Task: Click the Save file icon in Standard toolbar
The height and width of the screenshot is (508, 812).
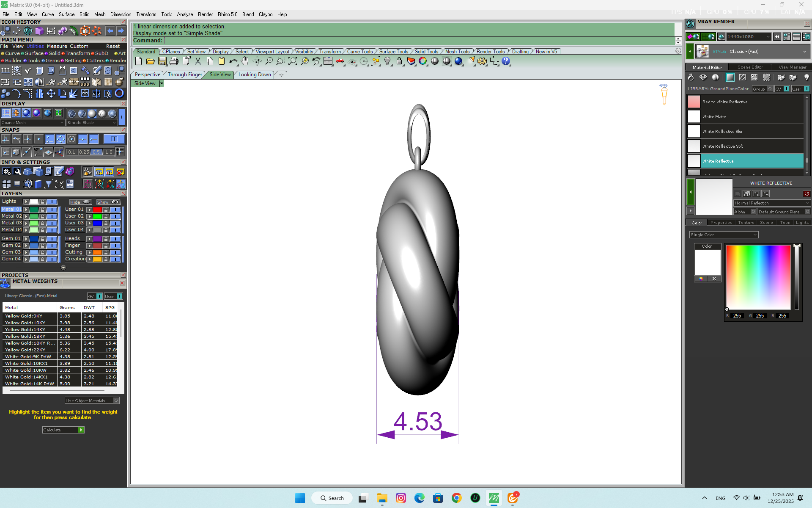Action: 162,61
